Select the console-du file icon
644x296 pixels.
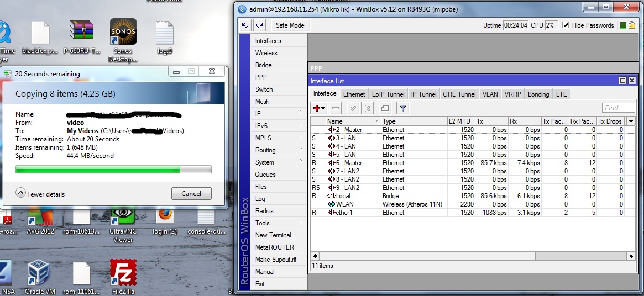pos(206,217)
